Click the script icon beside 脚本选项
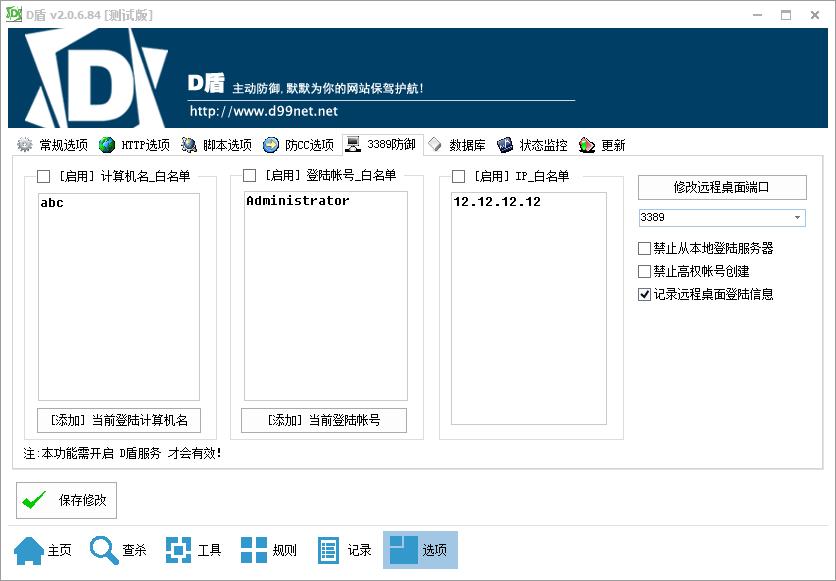Screen dimensions: 836x581 [x=188, y=145]
